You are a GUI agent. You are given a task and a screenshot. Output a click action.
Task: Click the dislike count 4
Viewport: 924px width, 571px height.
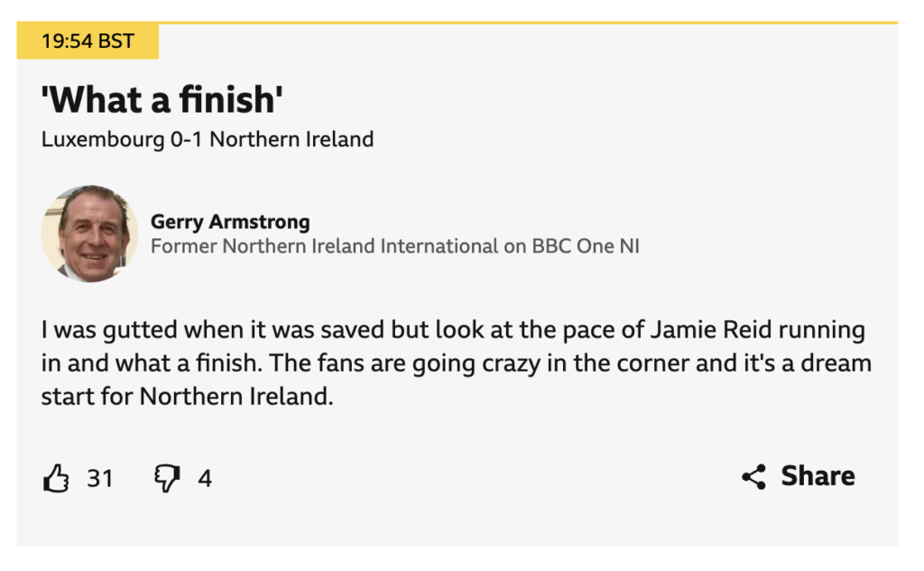[205, 478]
